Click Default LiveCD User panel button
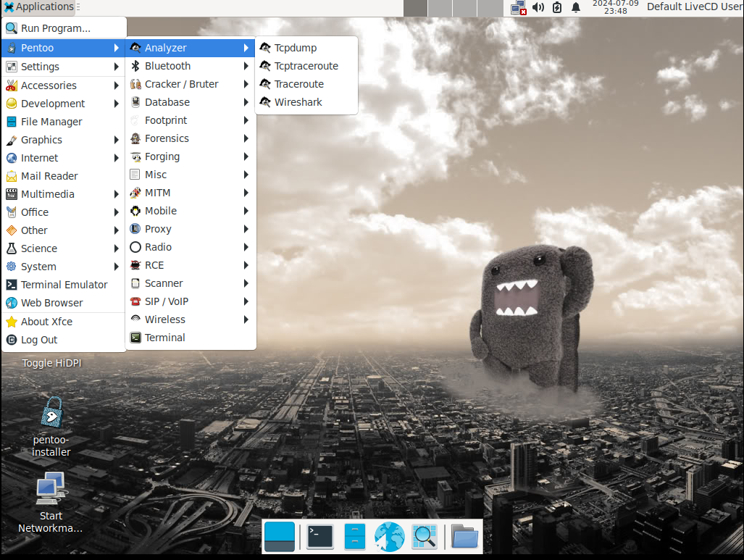744x560 pixels. click(x=695, y=7)
